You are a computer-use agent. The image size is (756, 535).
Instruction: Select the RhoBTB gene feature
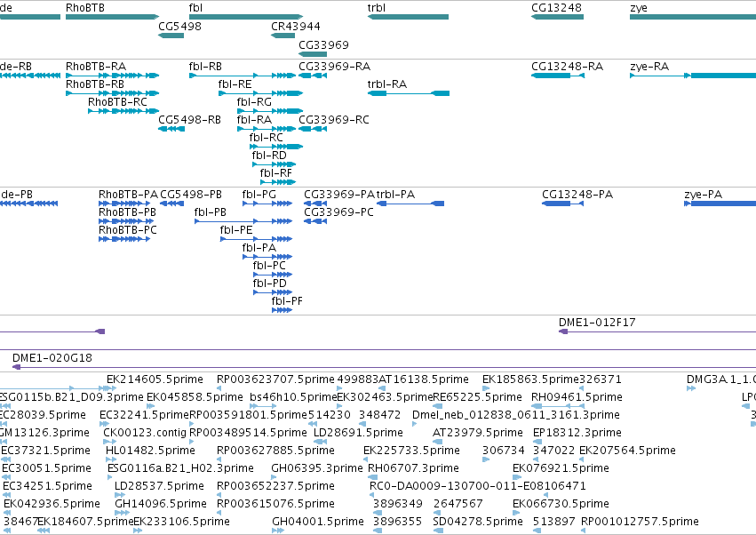click(112, 17)
